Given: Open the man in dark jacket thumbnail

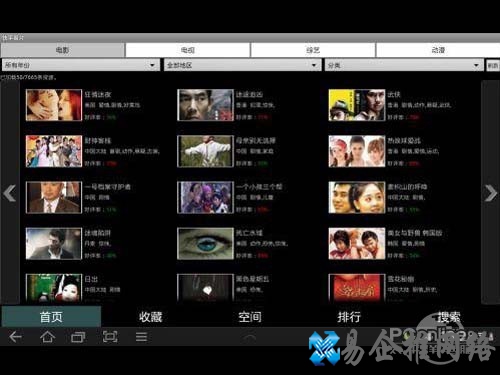Looking at the screenshot, I should (54, 244).
